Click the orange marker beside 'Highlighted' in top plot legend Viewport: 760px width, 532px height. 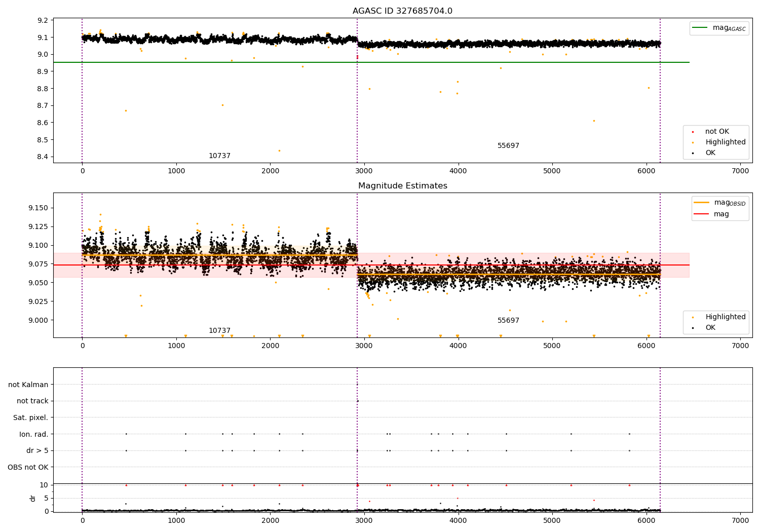(x=693, y=142)
